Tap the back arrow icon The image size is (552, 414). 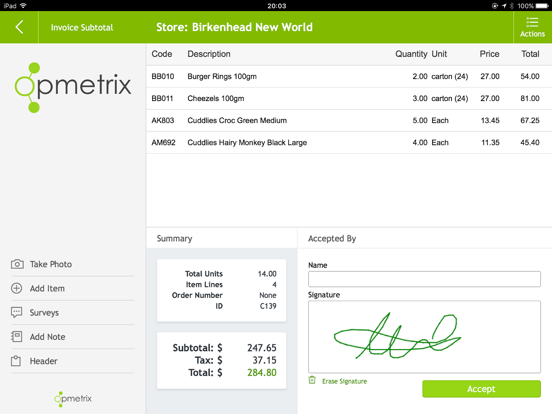pos(19,27)
